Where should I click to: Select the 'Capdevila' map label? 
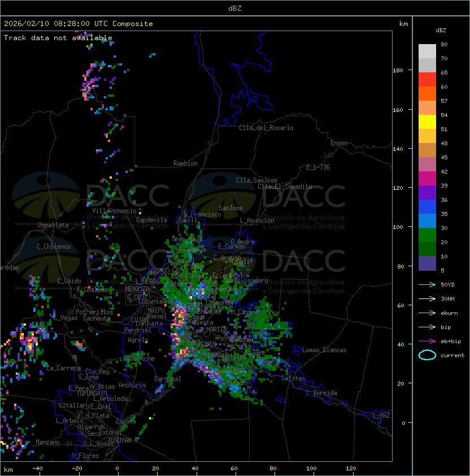click(151, 220)
